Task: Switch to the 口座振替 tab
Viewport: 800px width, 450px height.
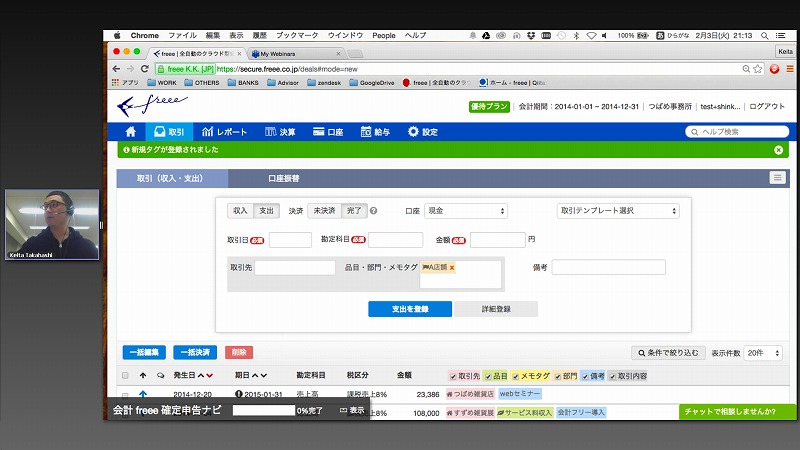Action: [x=283, y=178]
